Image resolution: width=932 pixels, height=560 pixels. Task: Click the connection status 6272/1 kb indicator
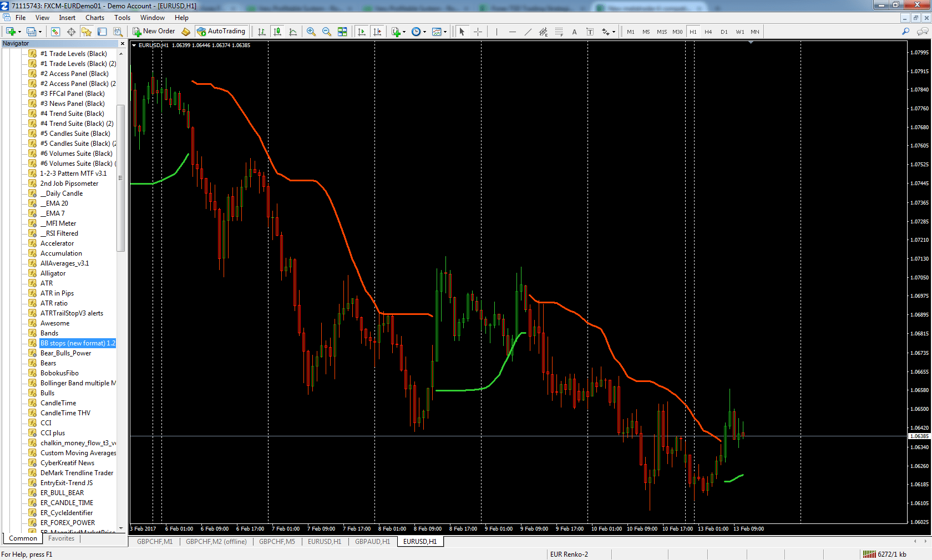click(x=885, y=554)
